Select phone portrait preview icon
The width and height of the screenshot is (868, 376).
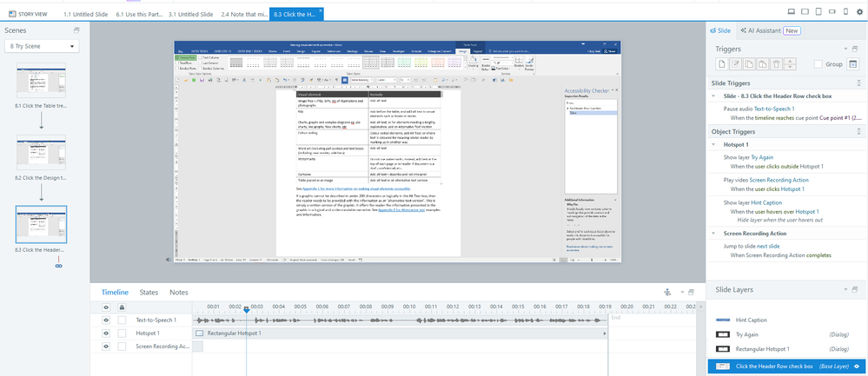click(x=846, y=11)
